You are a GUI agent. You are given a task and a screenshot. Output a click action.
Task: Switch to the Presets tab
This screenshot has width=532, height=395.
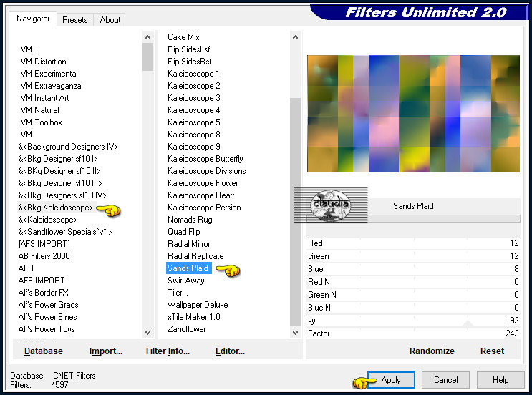coord(75,20)
